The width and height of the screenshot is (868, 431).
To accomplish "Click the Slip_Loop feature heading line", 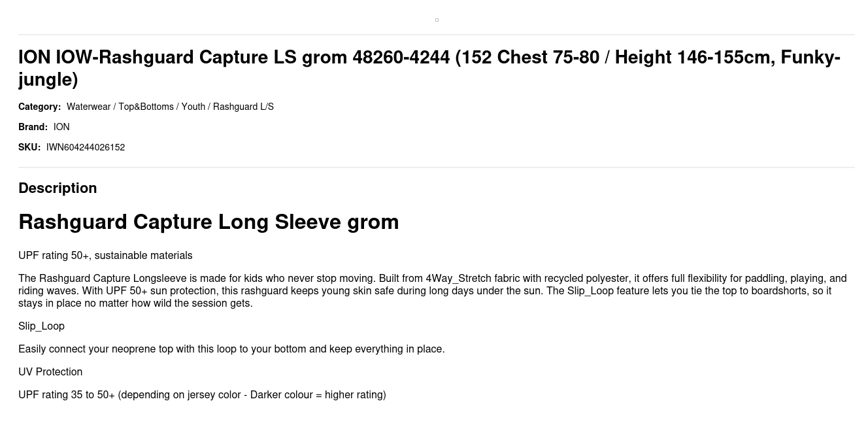I will click(41, 326).
